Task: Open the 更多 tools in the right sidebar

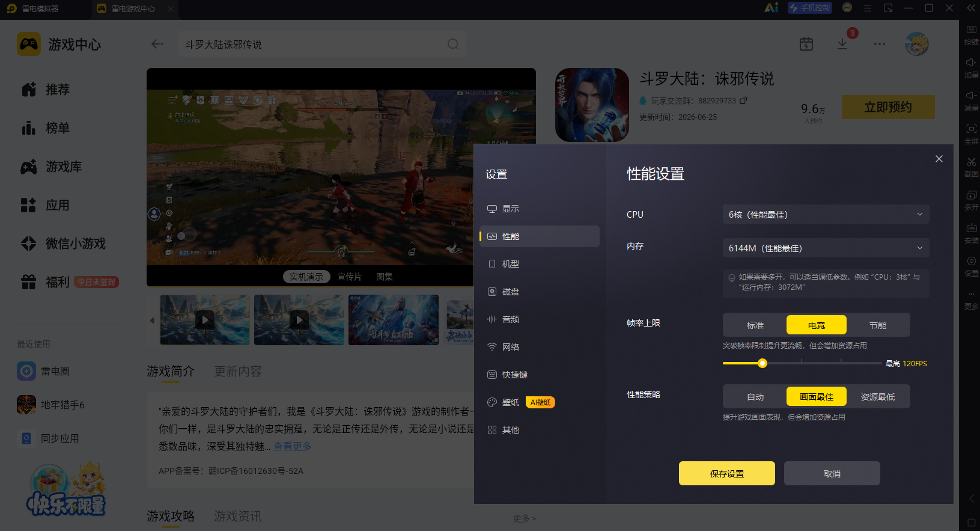Action: (971, 299)
